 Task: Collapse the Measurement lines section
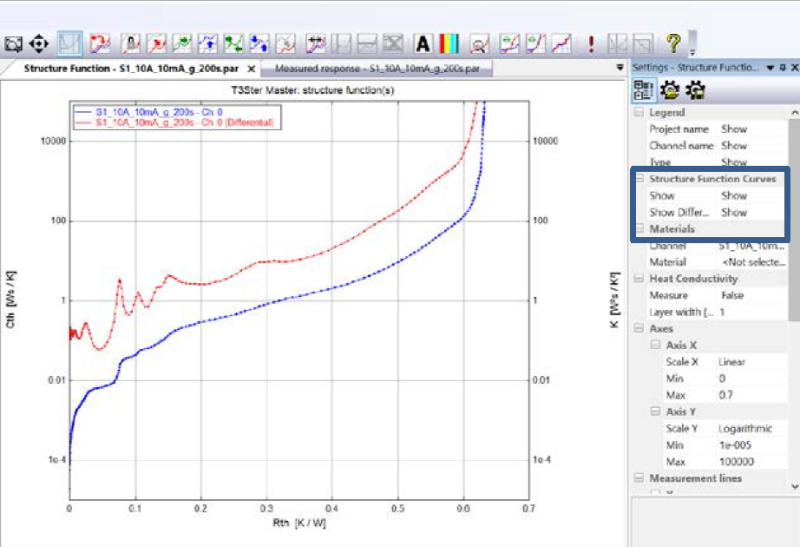click(639, 478)
